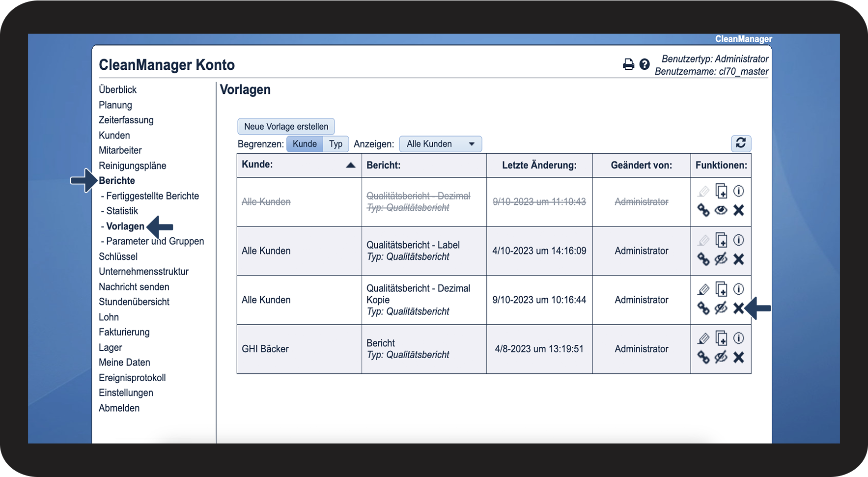Viewport: 868px width, 477px height.
Task: Click Abmelden to log out
Action: tap(119, 408)
